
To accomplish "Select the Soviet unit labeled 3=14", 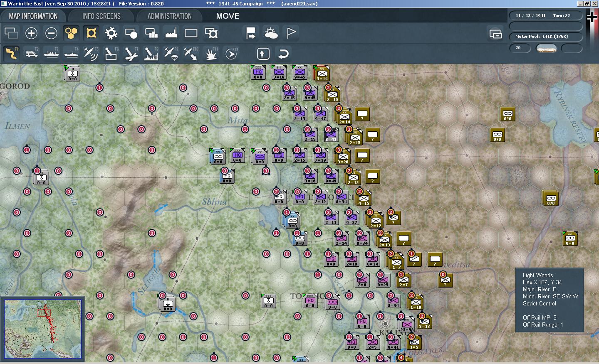I will point(322,74).
